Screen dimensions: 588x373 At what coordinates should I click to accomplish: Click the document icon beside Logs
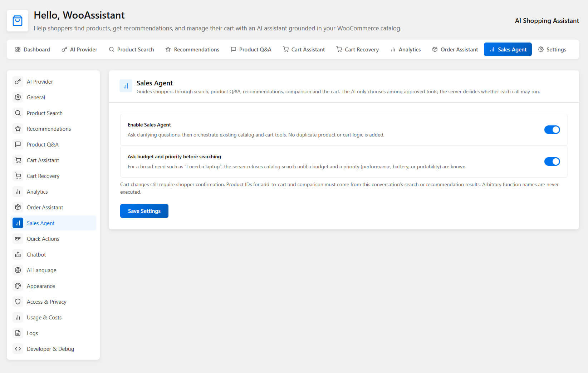(18, 333)
